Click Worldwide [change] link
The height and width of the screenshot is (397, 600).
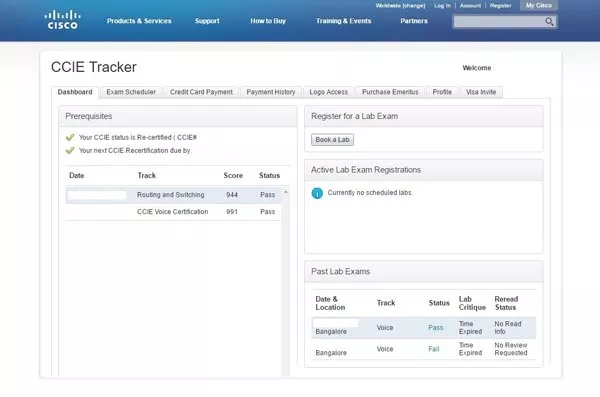coord(400,6)
